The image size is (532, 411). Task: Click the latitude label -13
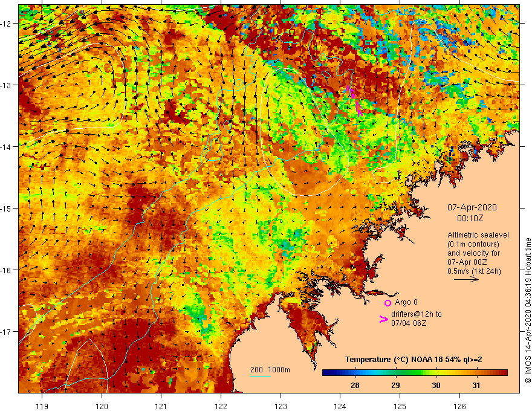coord(6,85)
